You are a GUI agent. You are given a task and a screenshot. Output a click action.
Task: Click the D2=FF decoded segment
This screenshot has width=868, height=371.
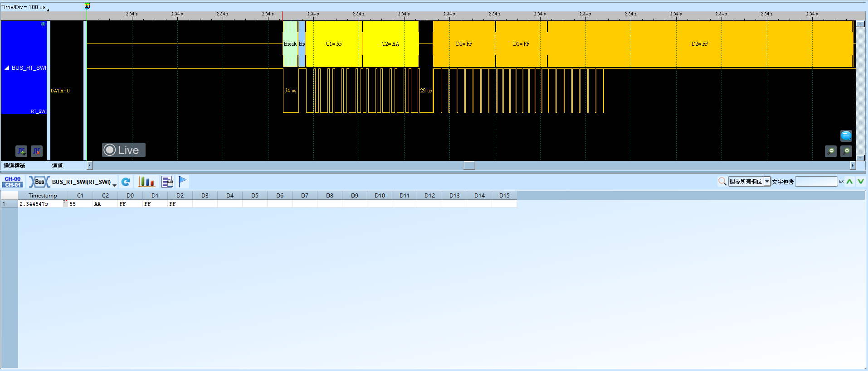pyautogui.click(x=700, y=44)
